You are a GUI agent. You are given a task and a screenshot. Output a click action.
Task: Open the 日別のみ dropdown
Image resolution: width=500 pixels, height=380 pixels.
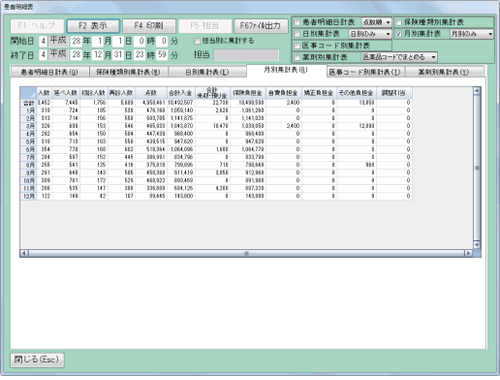click(x=370, y=34)
